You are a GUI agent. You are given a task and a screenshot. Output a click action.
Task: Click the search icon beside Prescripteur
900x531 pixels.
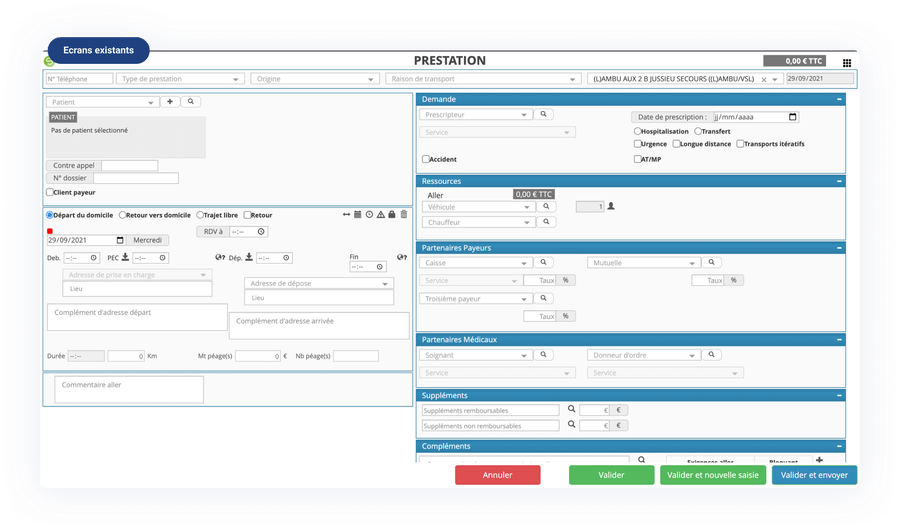click(x=544, y=115)
